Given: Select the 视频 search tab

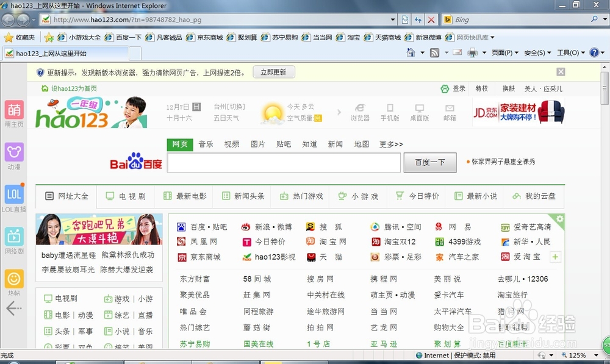Looking at the screenshot, I should click(x=232, y=145).
